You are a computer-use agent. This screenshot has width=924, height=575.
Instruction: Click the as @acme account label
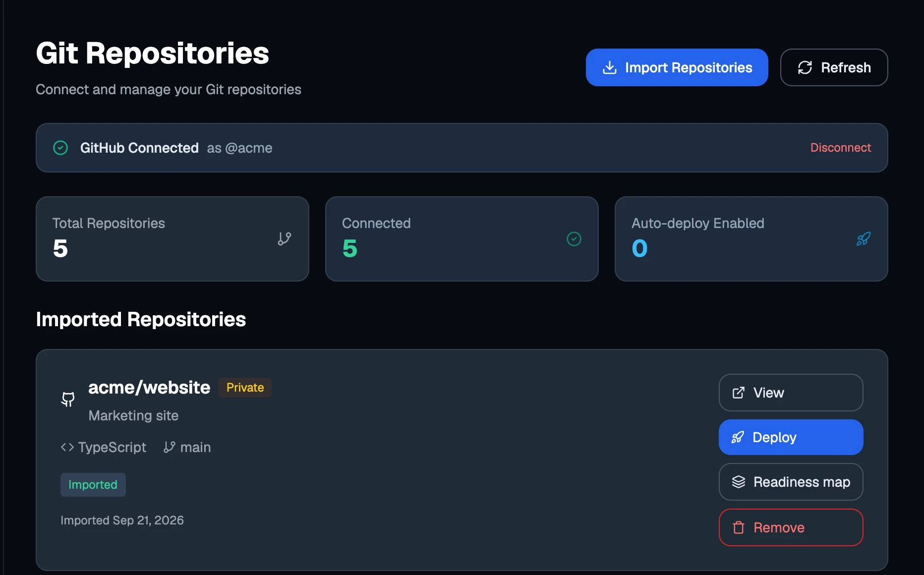click(239, 148)
